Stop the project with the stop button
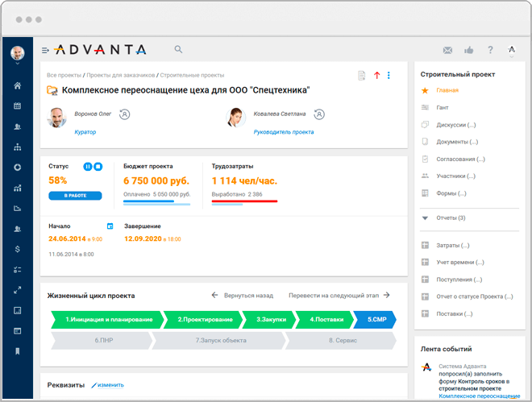This screenshot has height=402, width=532. [x=98, y=167]
